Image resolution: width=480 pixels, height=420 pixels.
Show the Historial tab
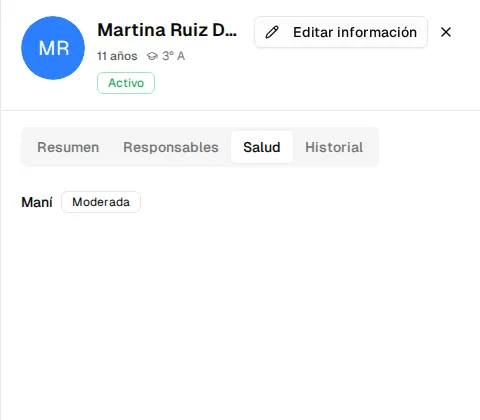[x=334, y=147]
